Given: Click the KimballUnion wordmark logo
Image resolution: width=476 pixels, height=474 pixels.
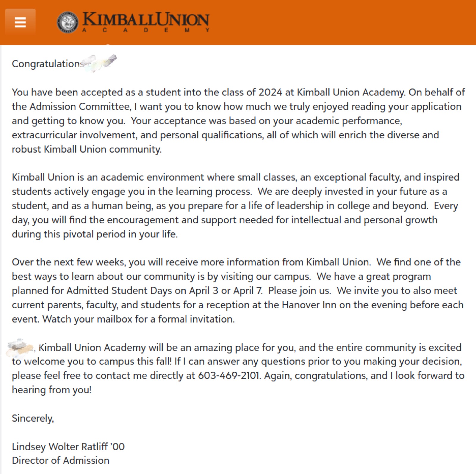Looking at the screenshot, I should (x=146, y=19).
